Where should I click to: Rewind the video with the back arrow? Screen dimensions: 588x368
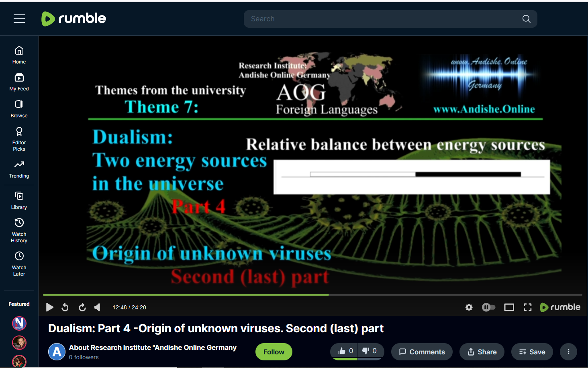pos(65,307)
